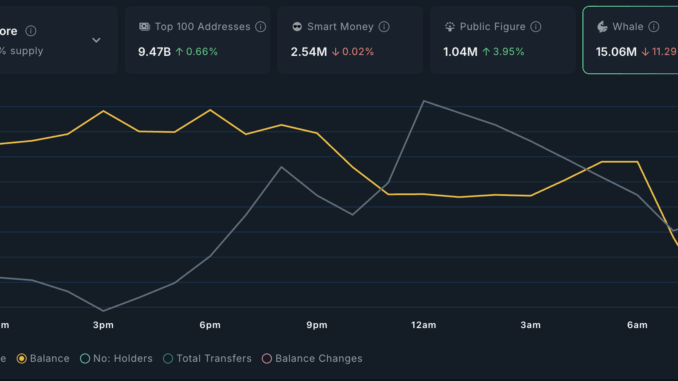The image size is (678, 381).
Task: Click the 9.47B value
Action: (x=154, y=52)
